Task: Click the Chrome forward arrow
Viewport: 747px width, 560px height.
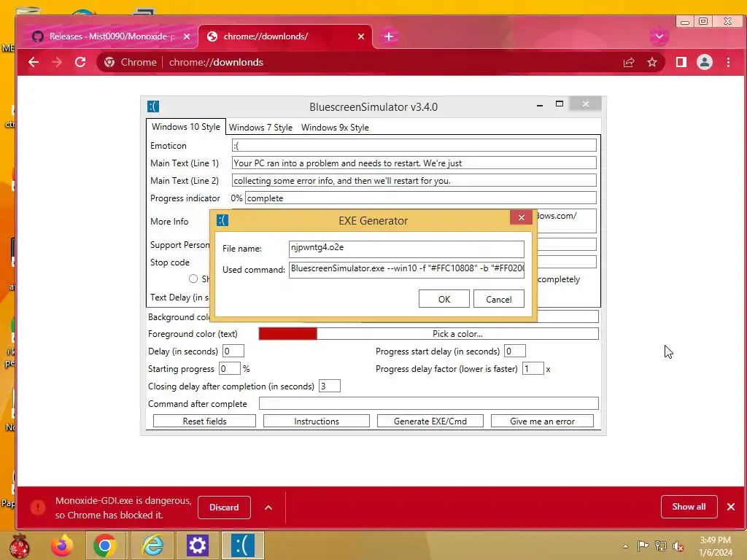Action: tap(57, 63)
